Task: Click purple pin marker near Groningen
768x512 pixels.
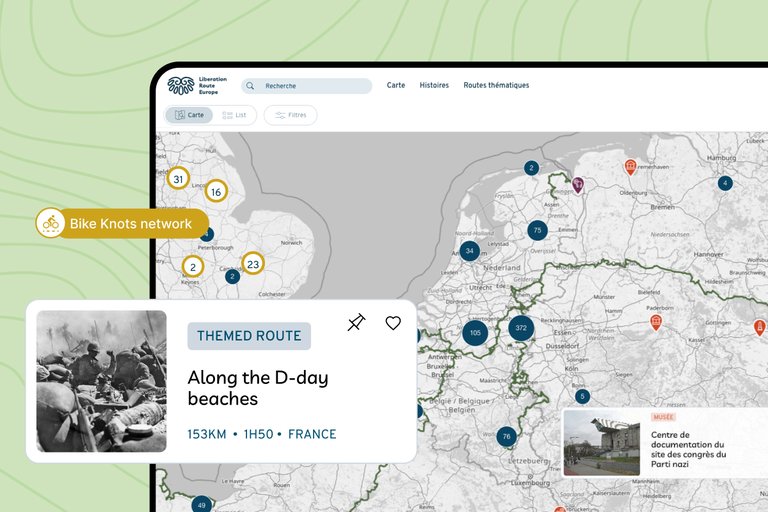Action: point(578,185)
